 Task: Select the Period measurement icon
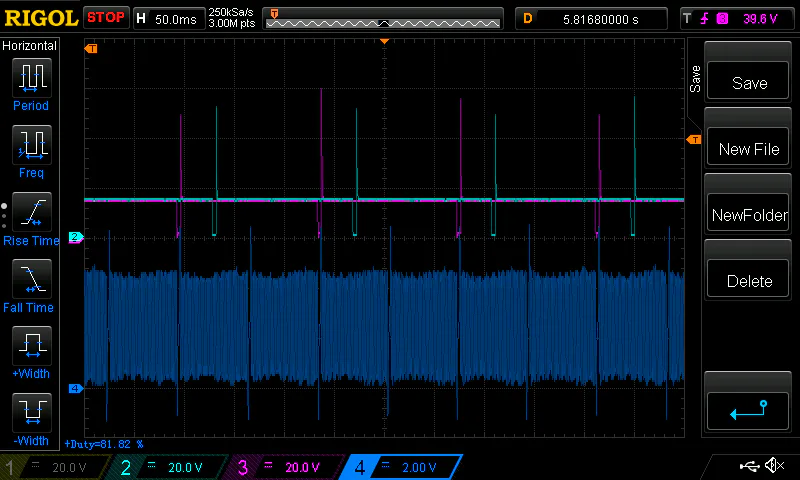coord(31,76)
